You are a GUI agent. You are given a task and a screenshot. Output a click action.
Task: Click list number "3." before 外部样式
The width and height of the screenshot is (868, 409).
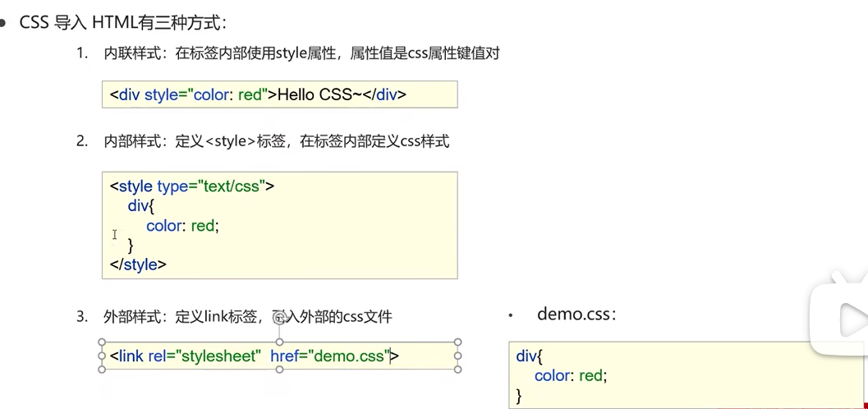click(82, 316)
